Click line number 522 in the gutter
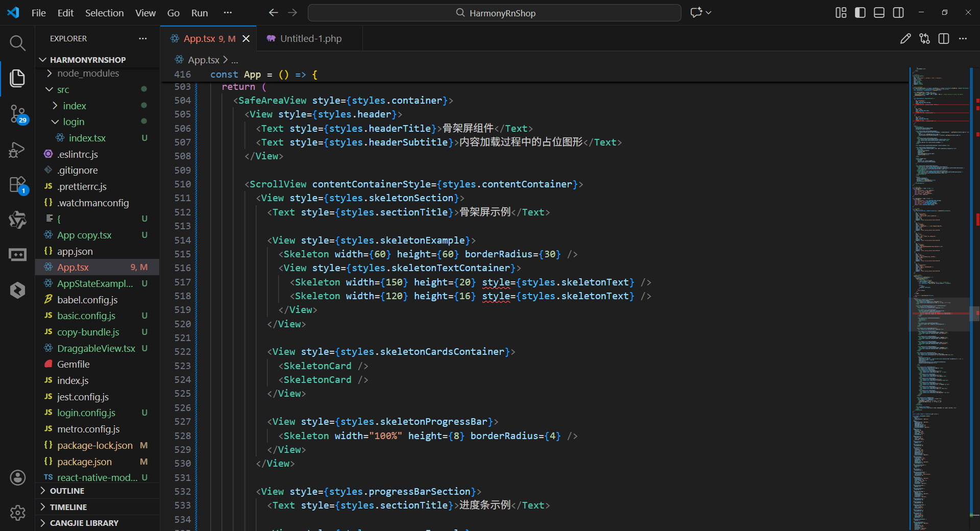The image size is (980, 531). click(182, 352)
